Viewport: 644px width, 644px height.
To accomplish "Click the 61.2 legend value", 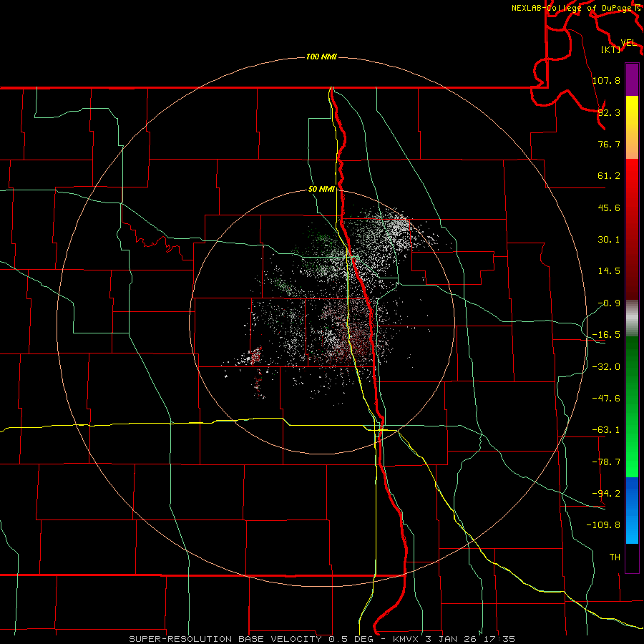I will (609, 176).
